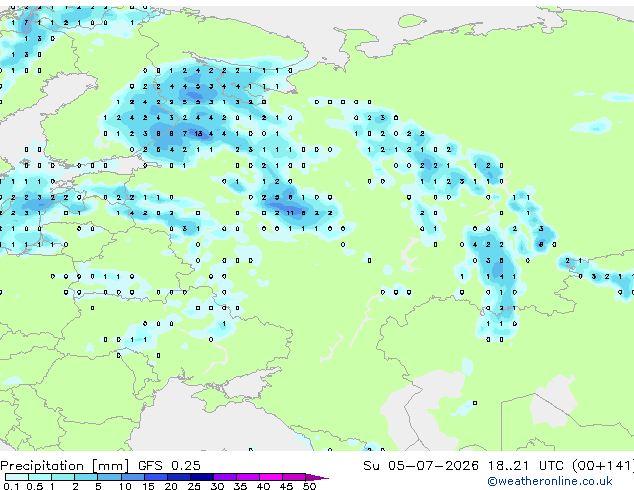
Task: Pick the 10–15 mm legend color swatch
Action: (x=132, y=477)
